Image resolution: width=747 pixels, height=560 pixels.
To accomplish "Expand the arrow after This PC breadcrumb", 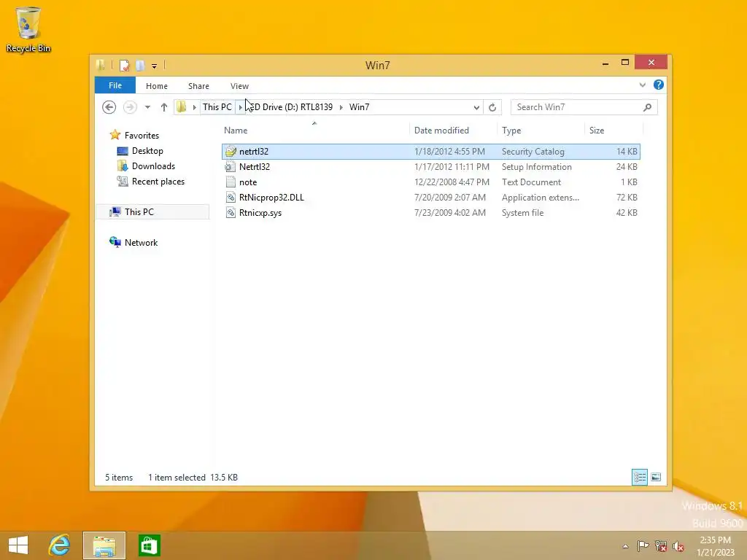I will [x=240, y=107].
